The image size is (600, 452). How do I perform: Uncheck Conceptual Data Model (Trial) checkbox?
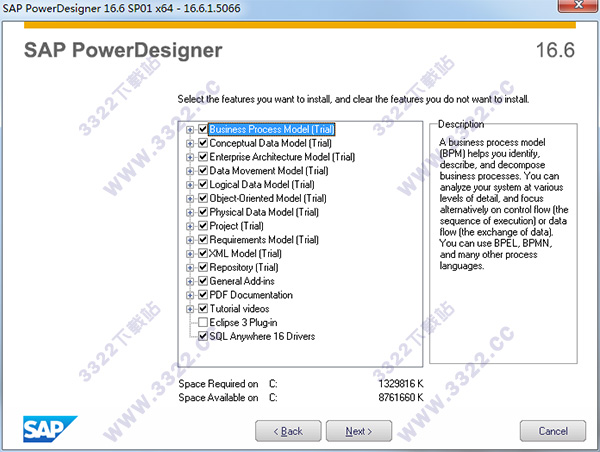[x=203, y=143]
